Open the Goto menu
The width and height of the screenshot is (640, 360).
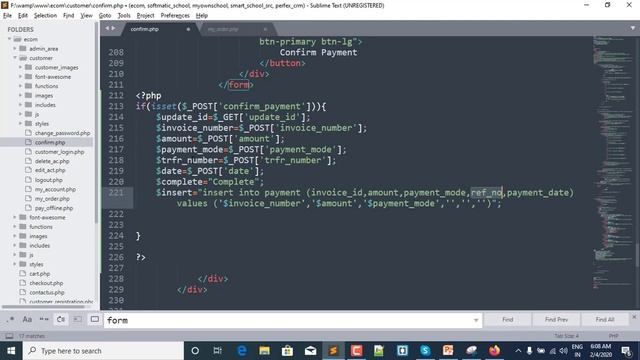[x=105, y=16]
